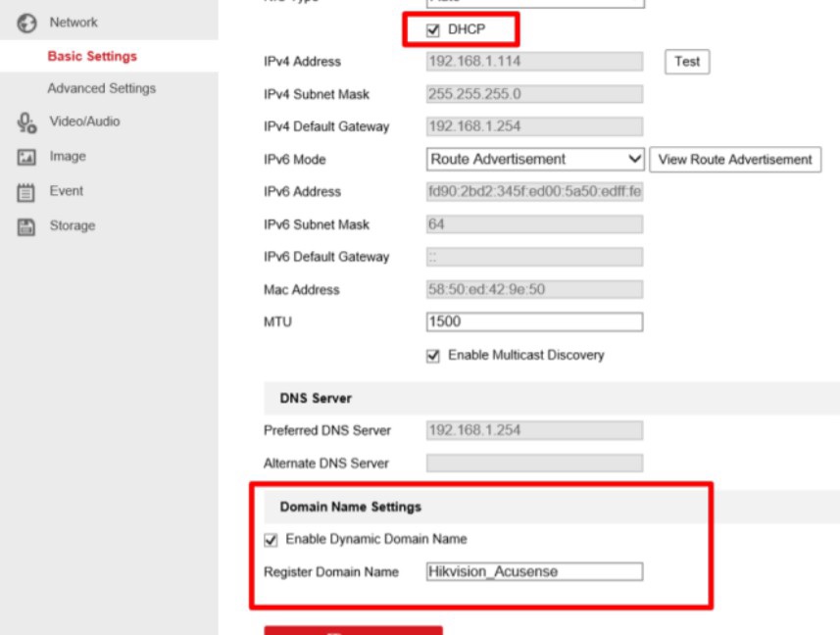Click the Register Domain Name field
This screenshot has height=635, width=840.
(x=534, y=571)
